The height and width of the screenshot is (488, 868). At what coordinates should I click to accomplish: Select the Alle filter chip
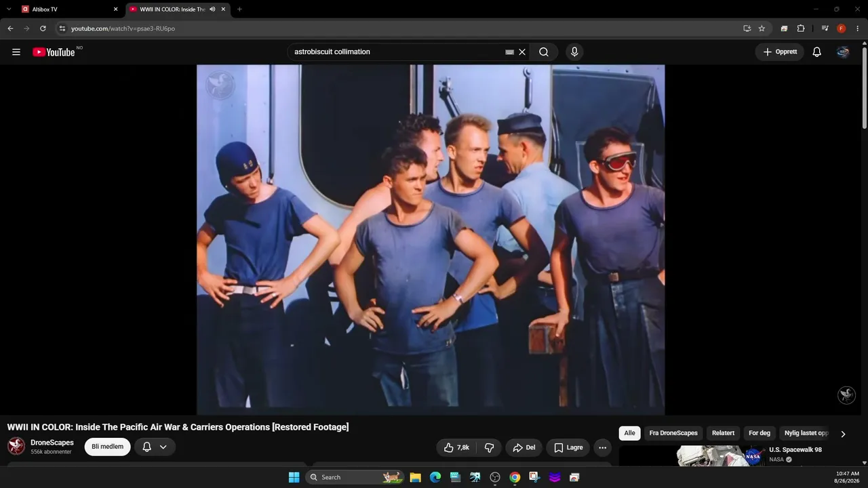[x=630, y=433]
